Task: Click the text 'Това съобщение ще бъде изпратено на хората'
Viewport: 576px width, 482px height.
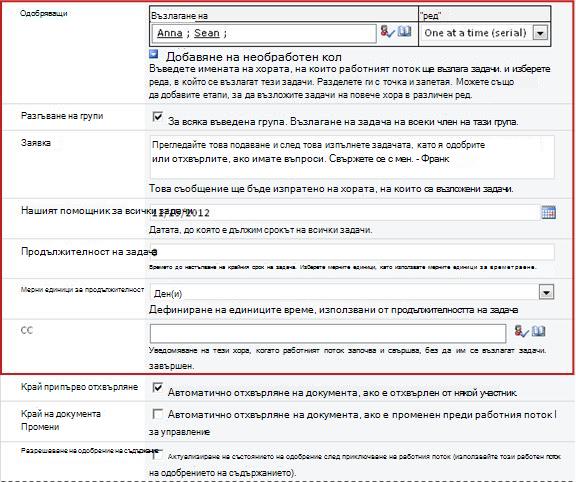Action: [262, 189]
